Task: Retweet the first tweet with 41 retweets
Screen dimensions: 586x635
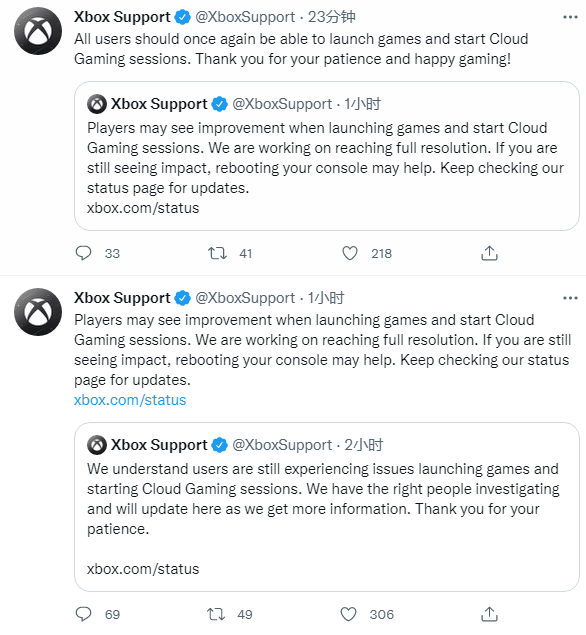Action: 217,253
